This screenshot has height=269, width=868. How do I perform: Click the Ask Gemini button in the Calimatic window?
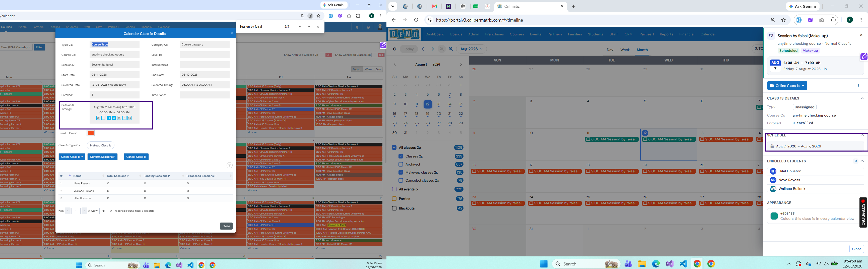pos(803,7)
